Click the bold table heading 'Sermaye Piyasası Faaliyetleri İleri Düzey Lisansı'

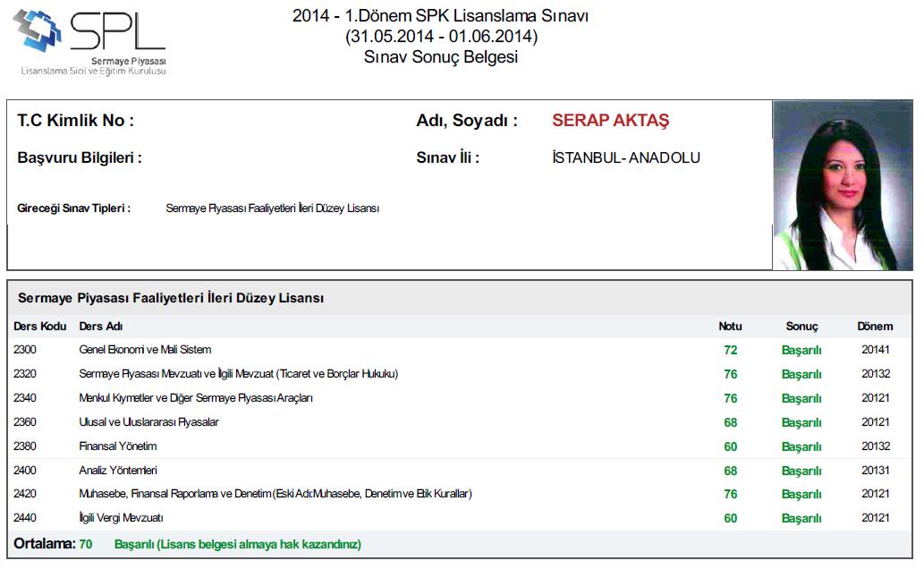click(x=171, y=298)
